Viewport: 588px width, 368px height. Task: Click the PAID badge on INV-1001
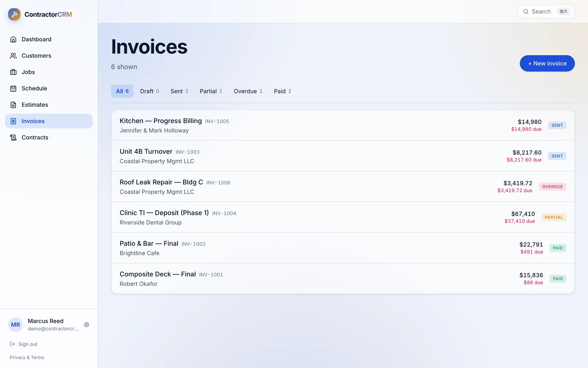tap(558, 279)
